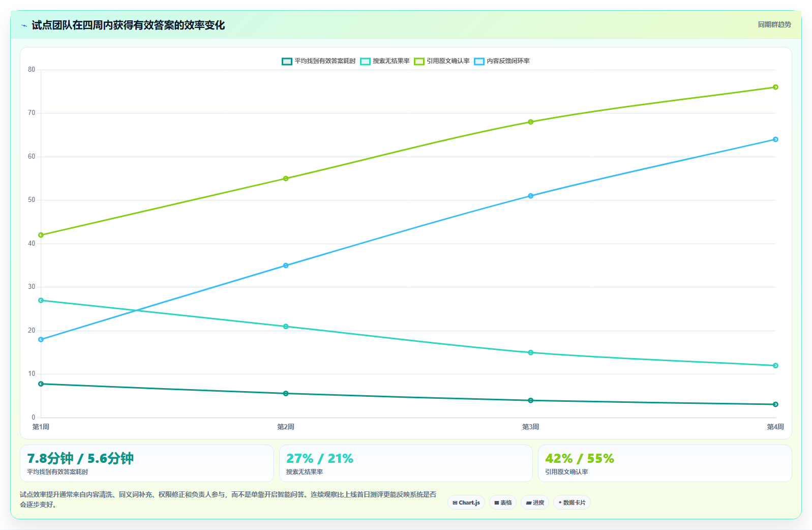This screenshot has width=812, height=530.
Task: Select 引用原文确认率 point at 第4周
Action: click(x=775, y=87)
